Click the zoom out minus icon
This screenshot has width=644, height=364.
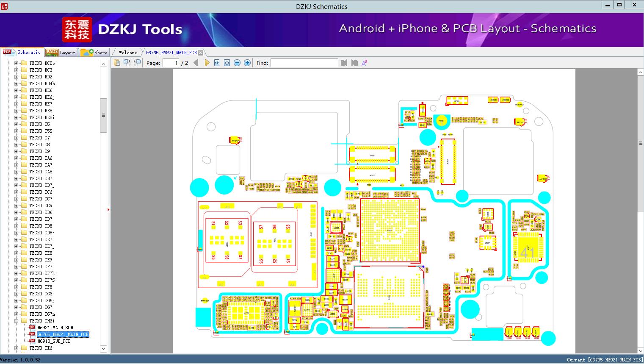click(x=237, y=63)
